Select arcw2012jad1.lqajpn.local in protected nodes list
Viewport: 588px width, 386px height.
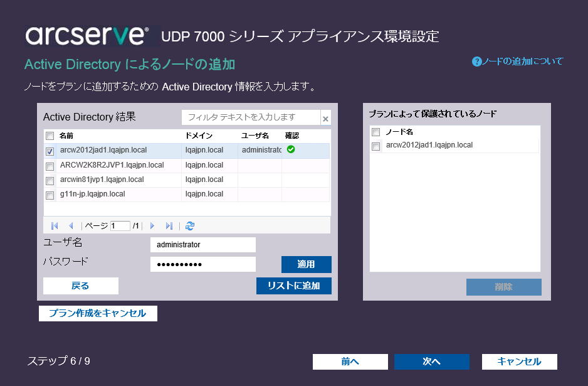coord(429,145)
